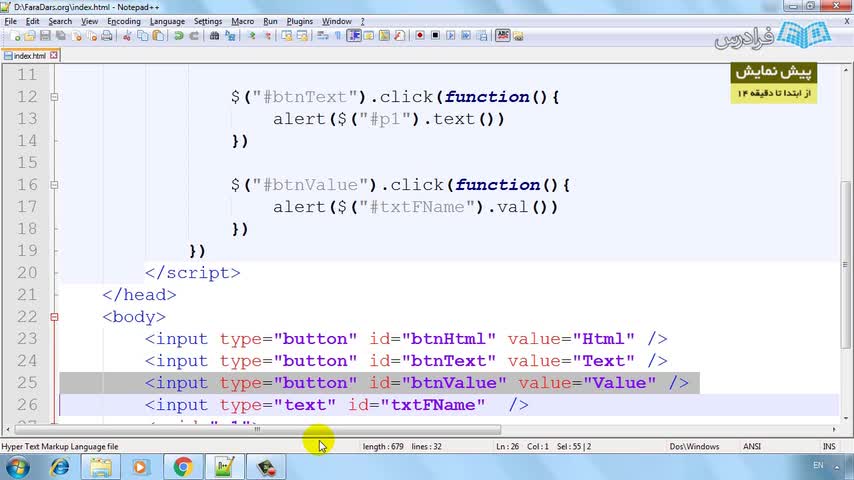Open the ? help menu
Viewport: 854px width, 480px height.
(363, 21)
